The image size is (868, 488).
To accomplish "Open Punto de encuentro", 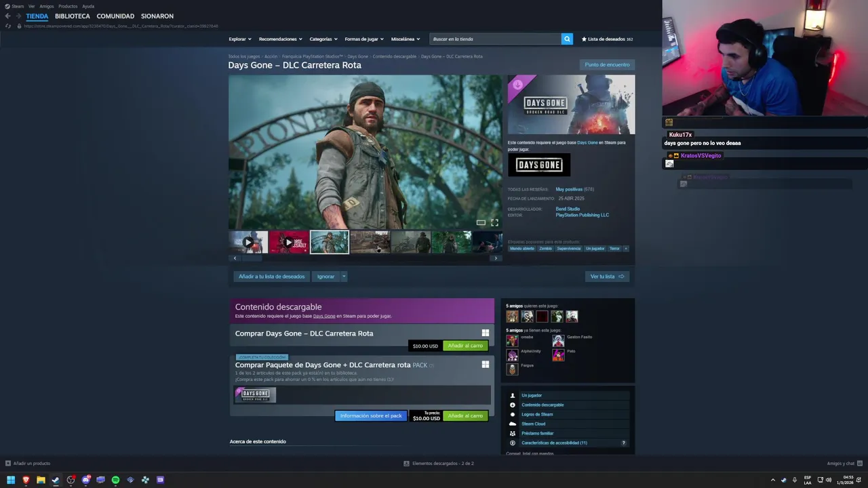I will pyautogui.click(x=607, y=64).
